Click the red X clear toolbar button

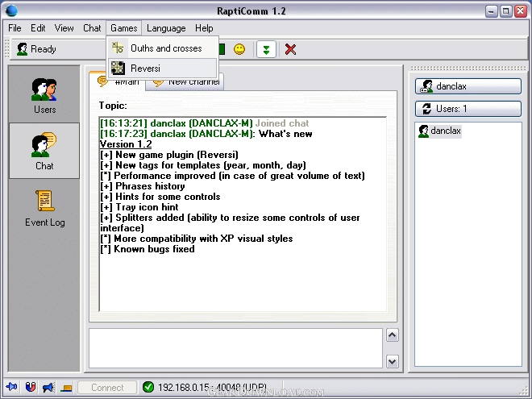tap(290, 49)
